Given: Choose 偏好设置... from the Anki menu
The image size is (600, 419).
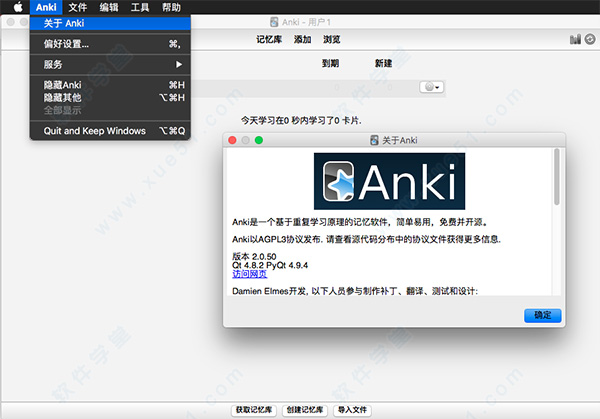Looking at the screenshot, I should click(x=110, y=44).
